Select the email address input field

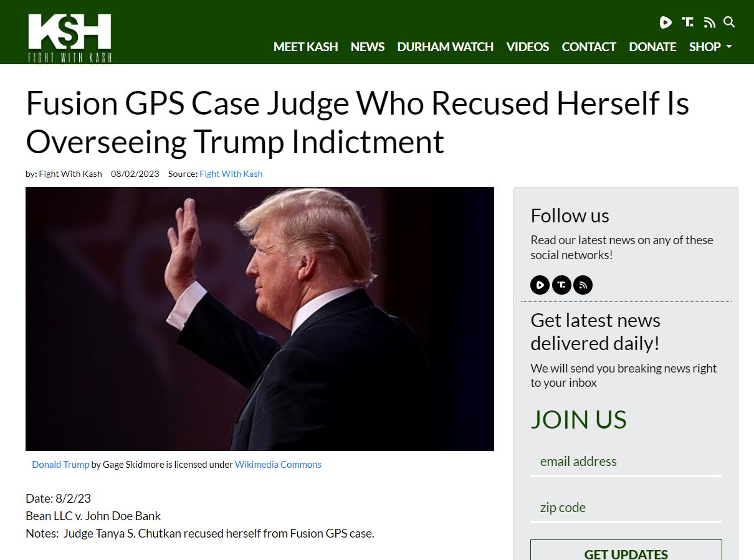click(x=626, y=462)
